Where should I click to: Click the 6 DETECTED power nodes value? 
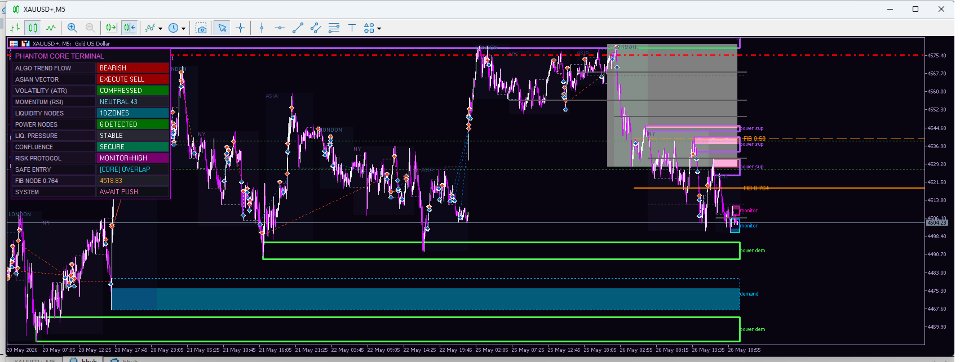coord(133,124)
